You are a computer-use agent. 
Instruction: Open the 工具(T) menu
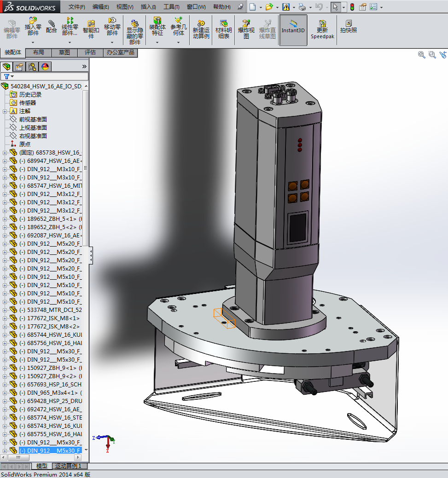tap(171, 7)
